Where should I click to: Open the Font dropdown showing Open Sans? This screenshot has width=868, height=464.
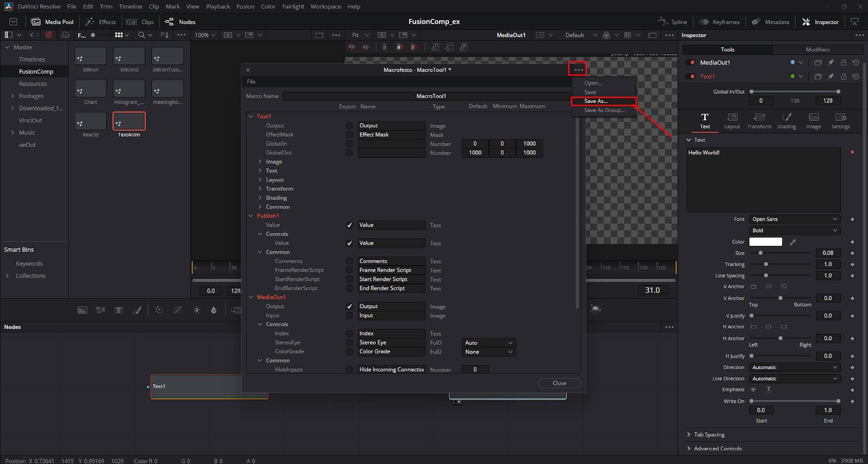[795, 219]
